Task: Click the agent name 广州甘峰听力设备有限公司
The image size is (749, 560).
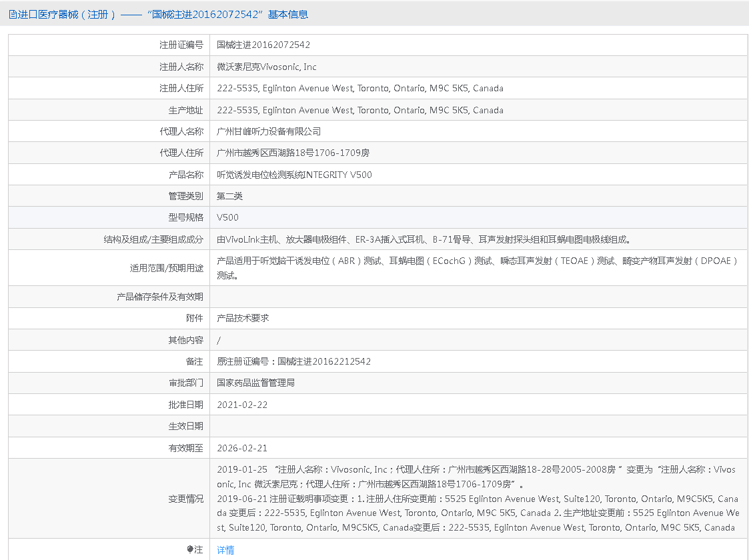Action: pyautogui.click(x=269, y=131)
